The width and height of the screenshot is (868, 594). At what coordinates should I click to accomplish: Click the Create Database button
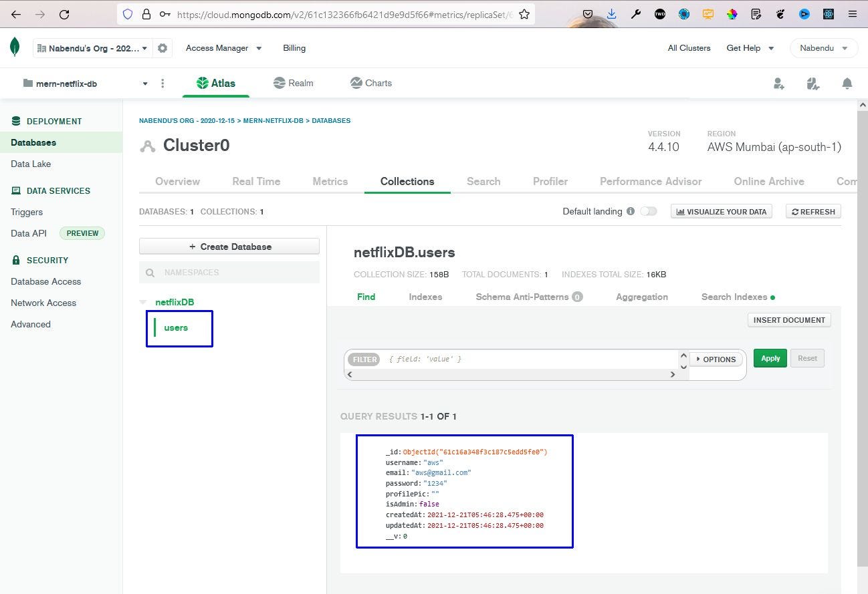(x=229, y=247)
